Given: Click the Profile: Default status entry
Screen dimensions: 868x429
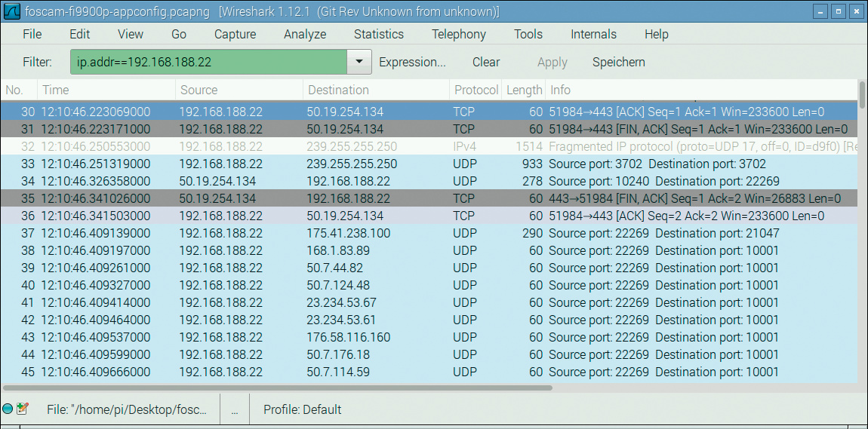Looking at the screenshot, I should (x=302, y=409).
